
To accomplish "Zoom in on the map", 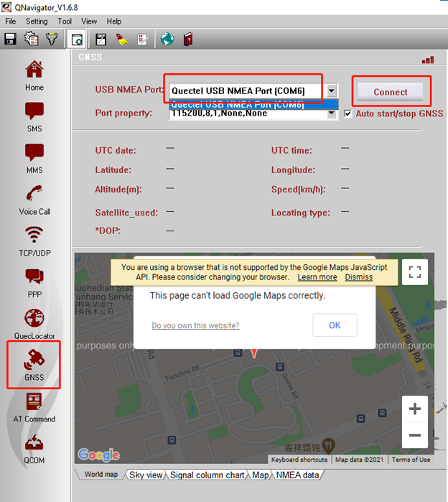I will (415, 409).
